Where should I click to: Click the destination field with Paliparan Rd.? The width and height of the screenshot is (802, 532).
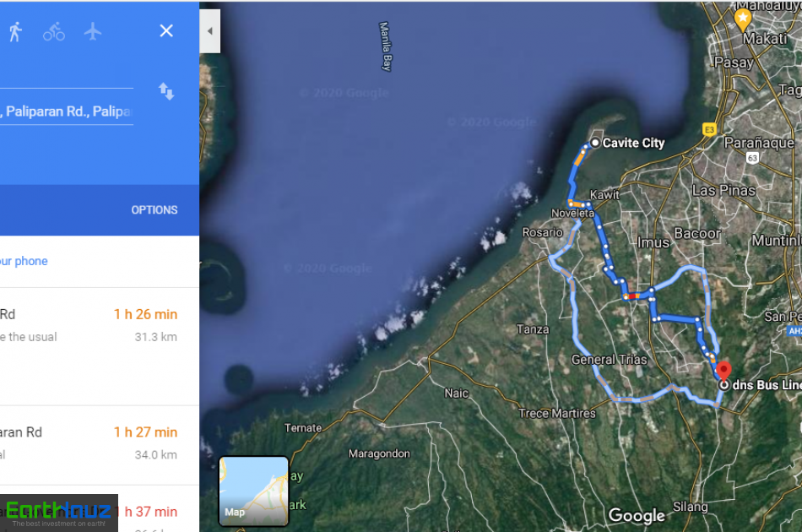(x=67, y=111)
